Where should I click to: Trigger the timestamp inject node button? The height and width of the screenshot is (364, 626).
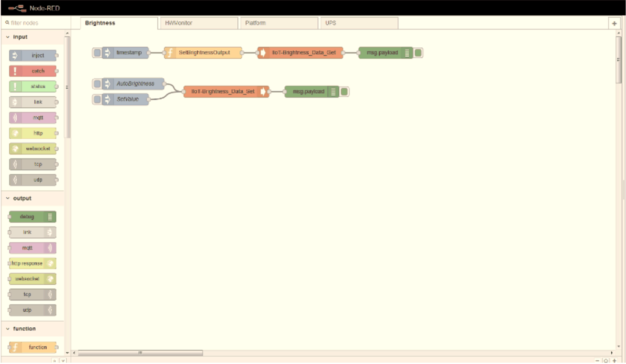coord(97,53)
